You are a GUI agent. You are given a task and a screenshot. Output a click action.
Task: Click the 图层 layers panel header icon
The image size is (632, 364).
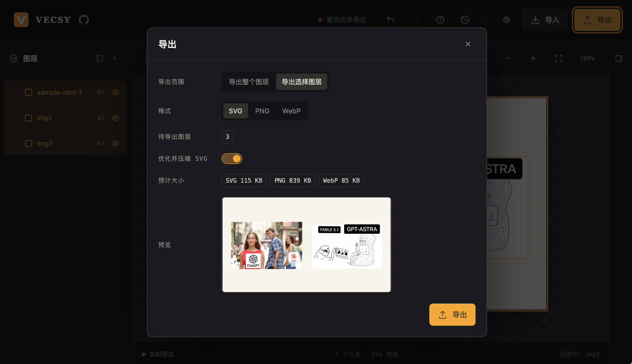point(13,58)
